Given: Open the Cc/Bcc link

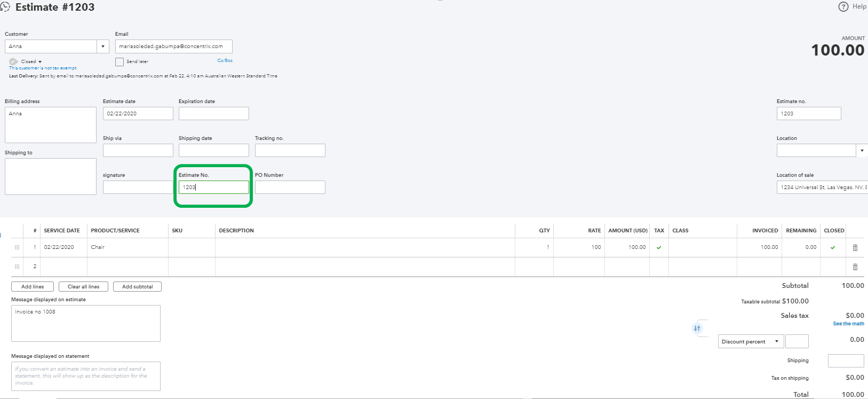Looking at the screenshot, I should click(x=225, y=60).
